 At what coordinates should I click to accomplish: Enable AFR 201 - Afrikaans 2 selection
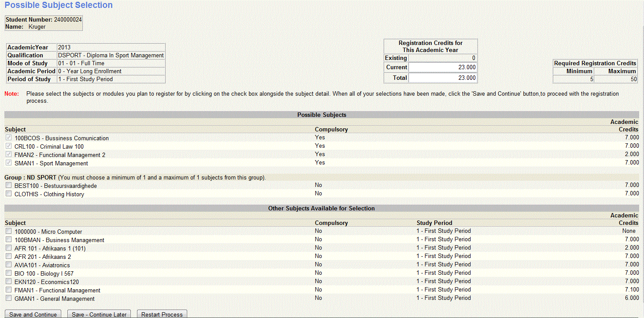pos(8,256)
